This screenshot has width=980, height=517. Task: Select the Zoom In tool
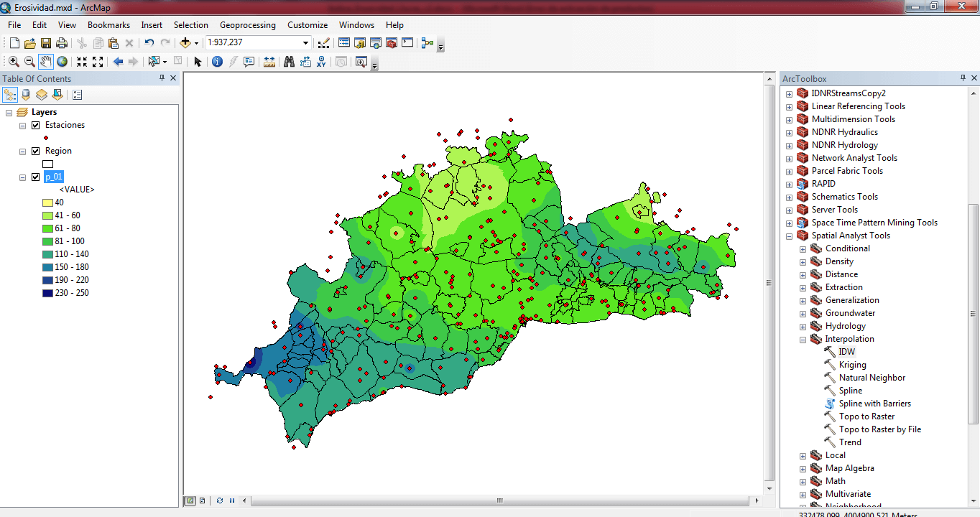tap(14, 62)
